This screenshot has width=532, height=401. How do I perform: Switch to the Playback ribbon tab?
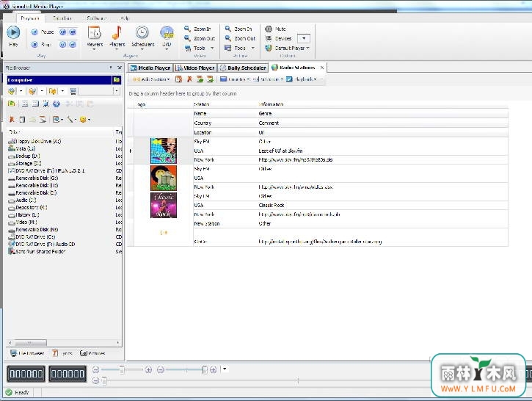[x=30, y=18]
